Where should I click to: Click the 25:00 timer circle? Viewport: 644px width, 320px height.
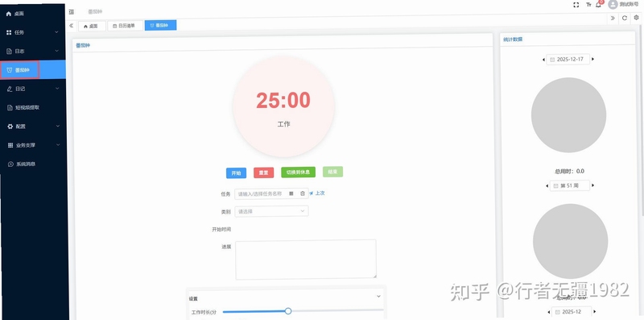click(283, 106)
